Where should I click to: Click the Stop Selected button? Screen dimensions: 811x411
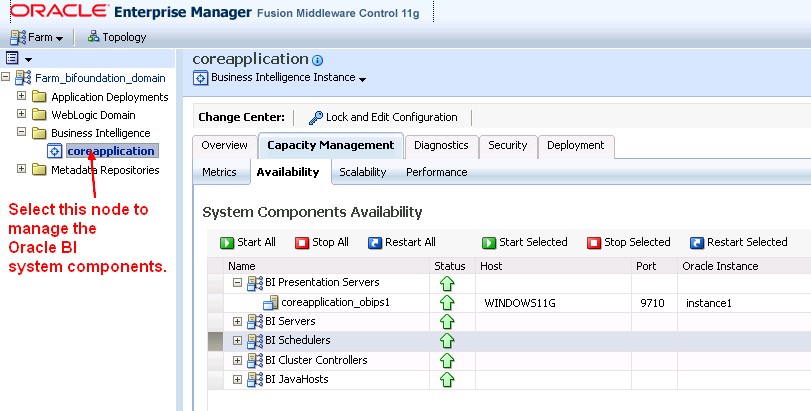tap(628, 242)
